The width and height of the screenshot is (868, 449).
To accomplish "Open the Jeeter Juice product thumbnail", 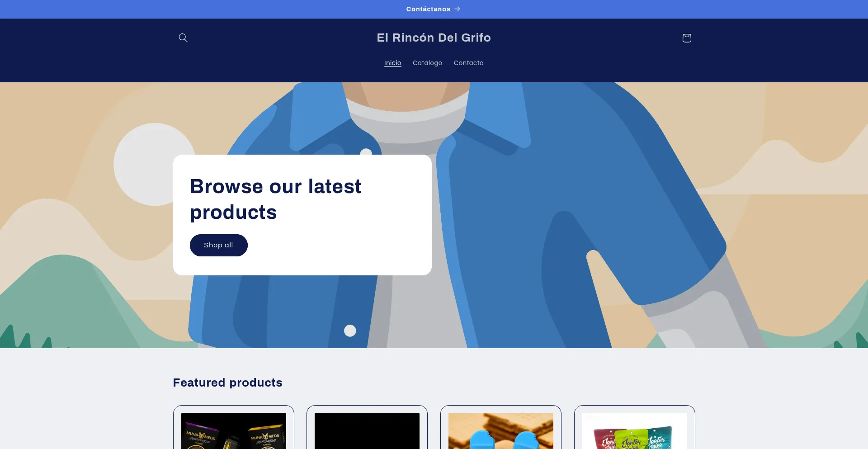I will tap(635, 431).
